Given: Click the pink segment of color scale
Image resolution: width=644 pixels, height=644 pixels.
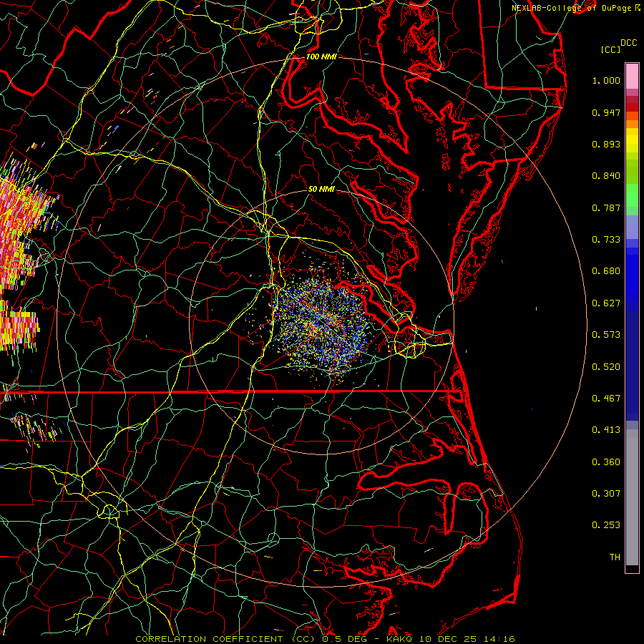Looking at the screenshot, I should [x=632, y=77].
